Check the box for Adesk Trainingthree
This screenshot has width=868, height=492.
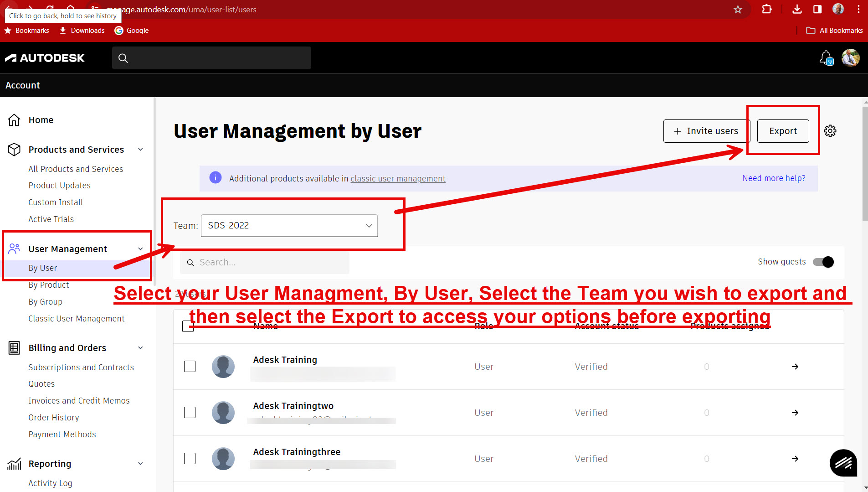[x=190, y=459]
